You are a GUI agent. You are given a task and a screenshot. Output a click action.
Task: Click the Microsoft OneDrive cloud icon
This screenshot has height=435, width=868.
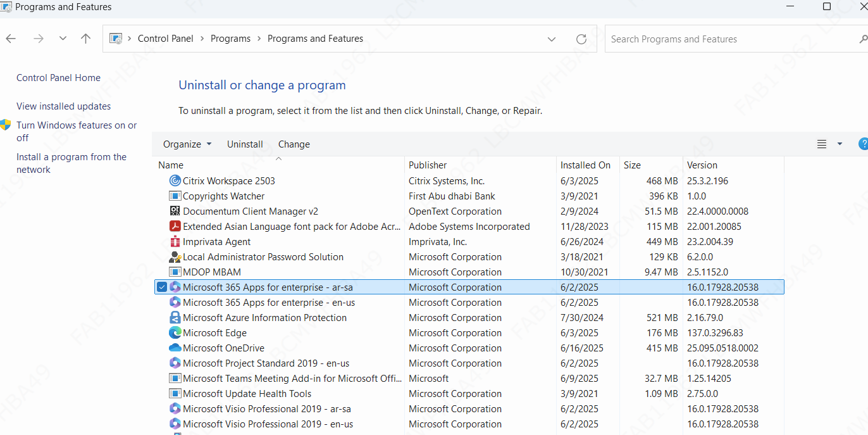175,348
